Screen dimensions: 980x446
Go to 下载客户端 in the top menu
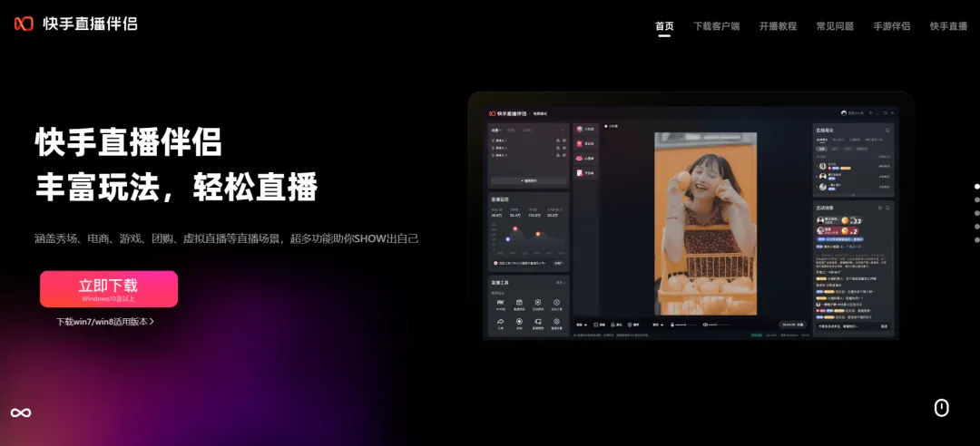(716, 26)
